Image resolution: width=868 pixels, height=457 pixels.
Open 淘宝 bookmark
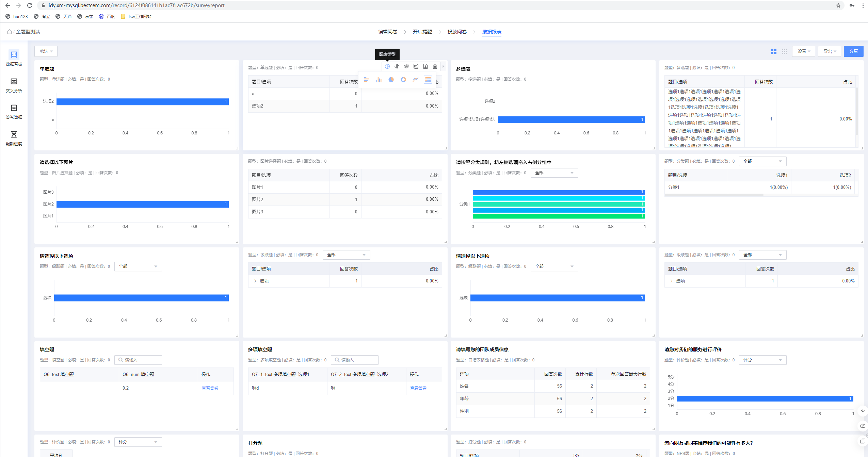coord(42,16)
